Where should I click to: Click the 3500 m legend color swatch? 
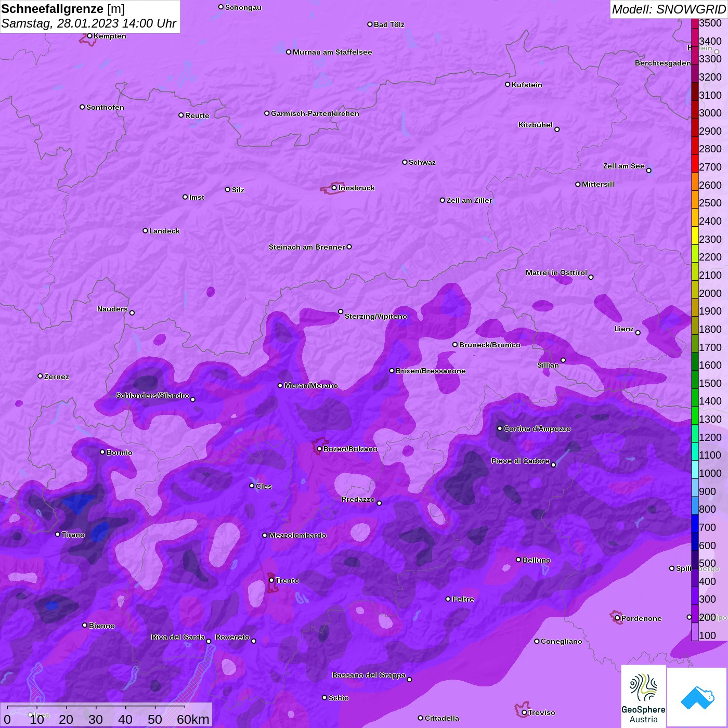695,23
